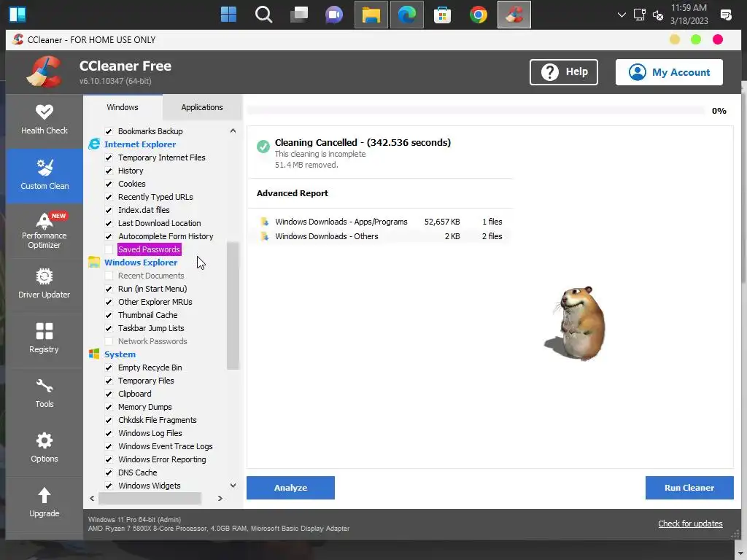Select Custom Clean in the sidebar
The width and height of the screenshot is (747, 560).
(44, 176)
